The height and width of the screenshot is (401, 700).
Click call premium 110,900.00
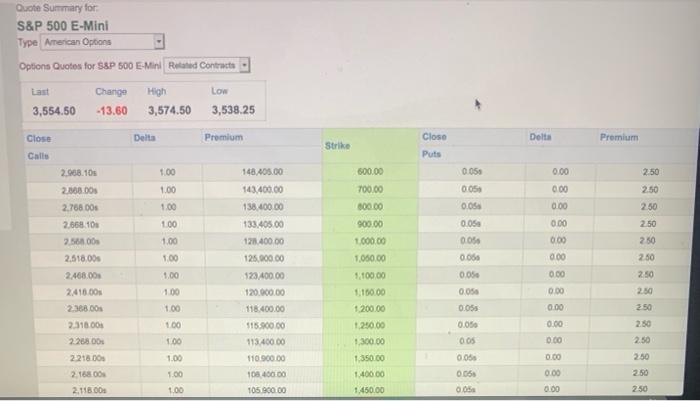coord(267,359)
